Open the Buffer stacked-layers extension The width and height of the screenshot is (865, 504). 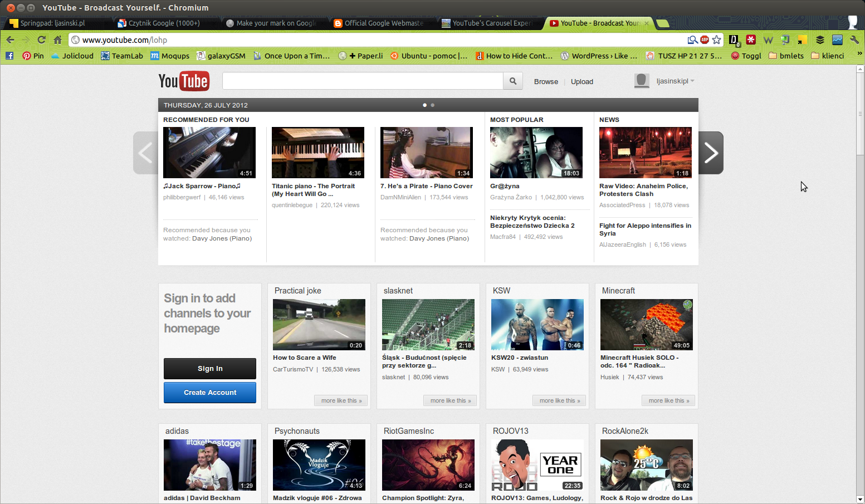point(820,40)
